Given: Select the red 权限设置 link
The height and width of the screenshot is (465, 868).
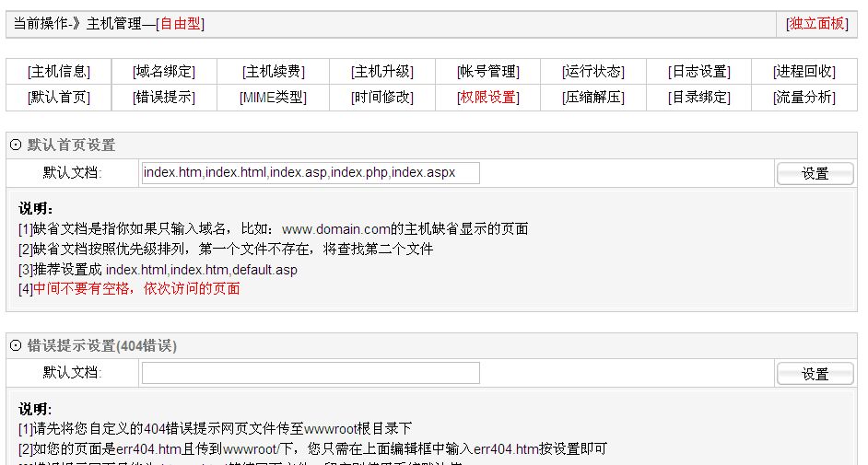Looking at the screenshot, I should (487, 98).
